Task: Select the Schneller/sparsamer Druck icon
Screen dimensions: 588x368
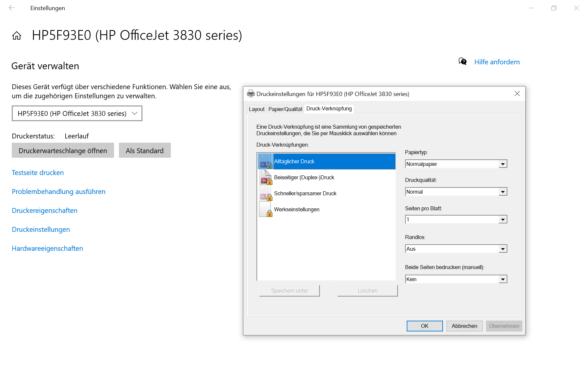Action: click(x=266, y=193)
